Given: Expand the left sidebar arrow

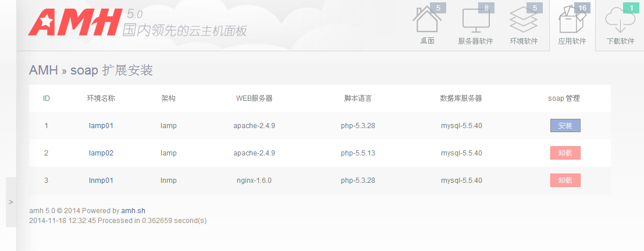Looking at the screenshot, I should pos(10,201).
